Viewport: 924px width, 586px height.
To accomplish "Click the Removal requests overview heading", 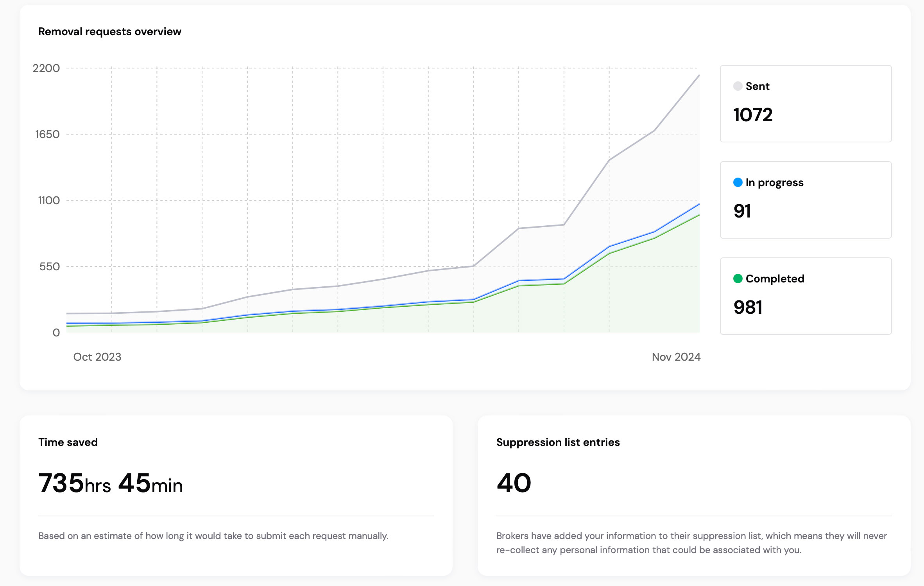I will (110, 32).
